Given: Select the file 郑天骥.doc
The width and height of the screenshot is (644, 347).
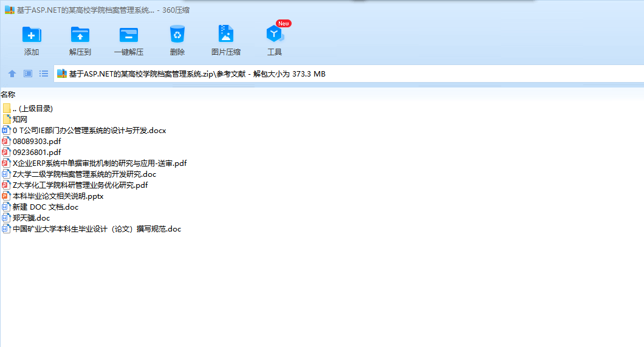Looking at the screenshot, I should pyautogui.click(x=31, y=218).
